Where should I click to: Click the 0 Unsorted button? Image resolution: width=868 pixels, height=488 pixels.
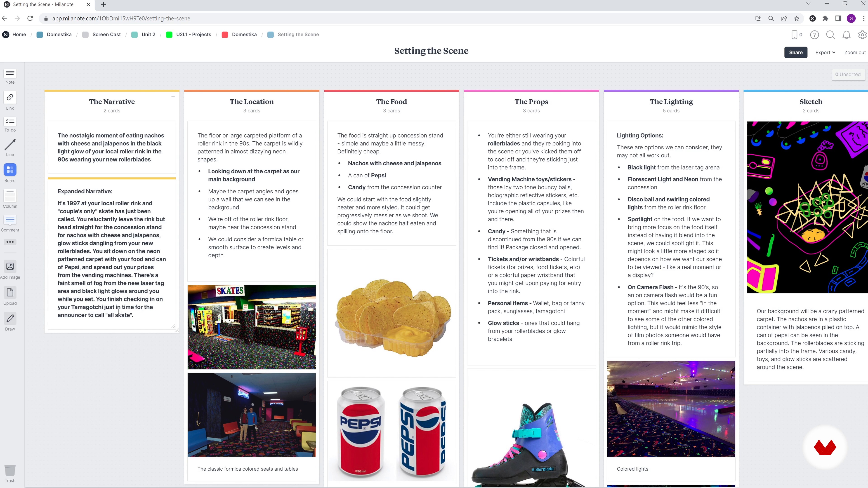tap(848, 74)
